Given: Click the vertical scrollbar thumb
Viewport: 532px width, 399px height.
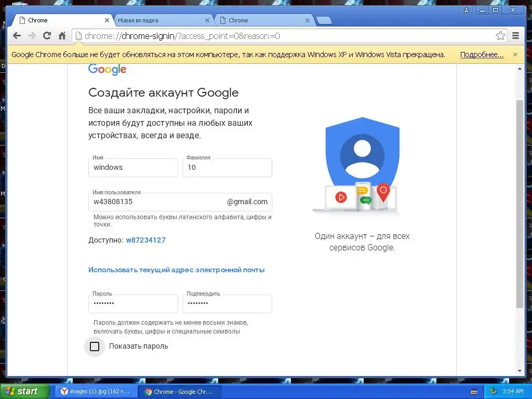Looking at the screenshot, I should pyautogui.click(x=520, y=204).
